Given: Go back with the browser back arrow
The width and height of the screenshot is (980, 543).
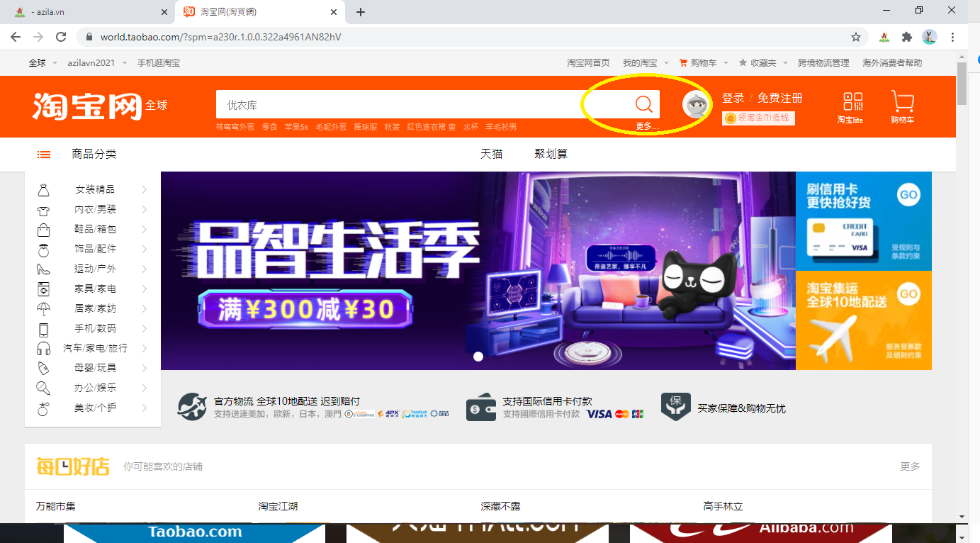Looking at the screenshot, I should tap(16, 37).
